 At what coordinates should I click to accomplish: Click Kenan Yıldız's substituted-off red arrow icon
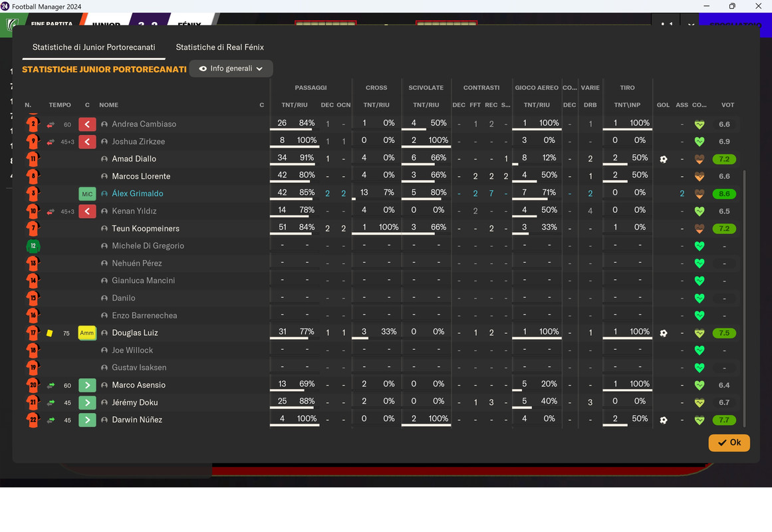[x=87, y=211]
